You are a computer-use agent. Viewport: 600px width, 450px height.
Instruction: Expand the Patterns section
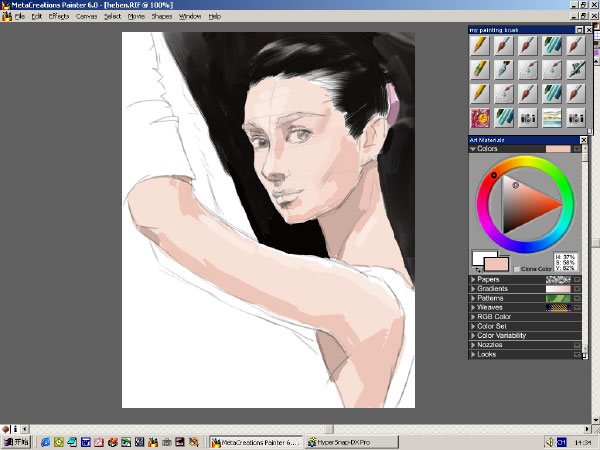(473, 298)
